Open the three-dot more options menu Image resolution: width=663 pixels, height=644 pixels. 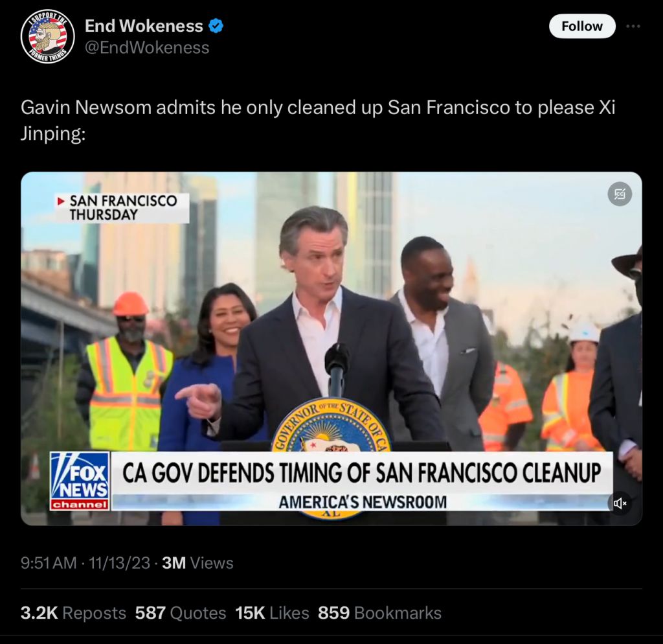coord(633,26)
